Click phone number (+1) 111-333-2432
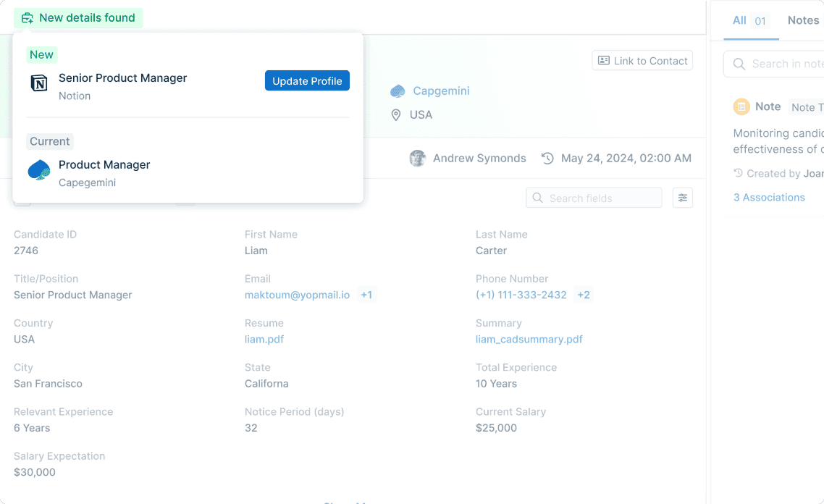 point(521,295)
